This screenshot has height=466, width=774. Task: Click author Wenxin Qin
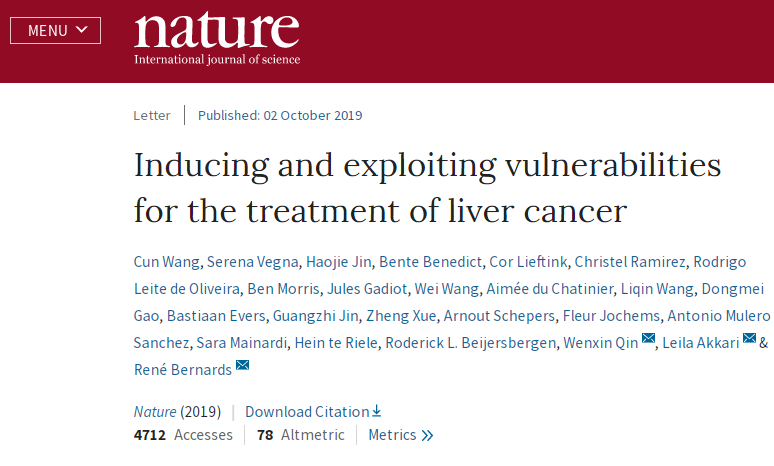coord(598,343)
